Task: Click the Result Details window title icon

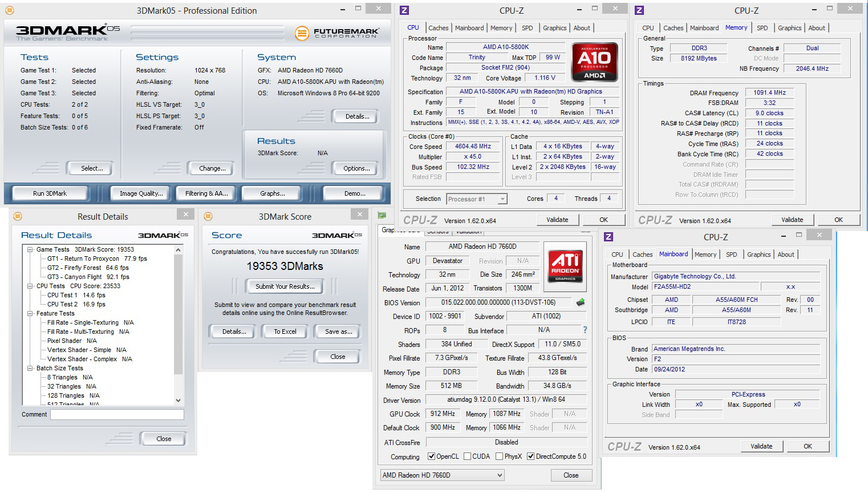Action: tap(18, 216)
